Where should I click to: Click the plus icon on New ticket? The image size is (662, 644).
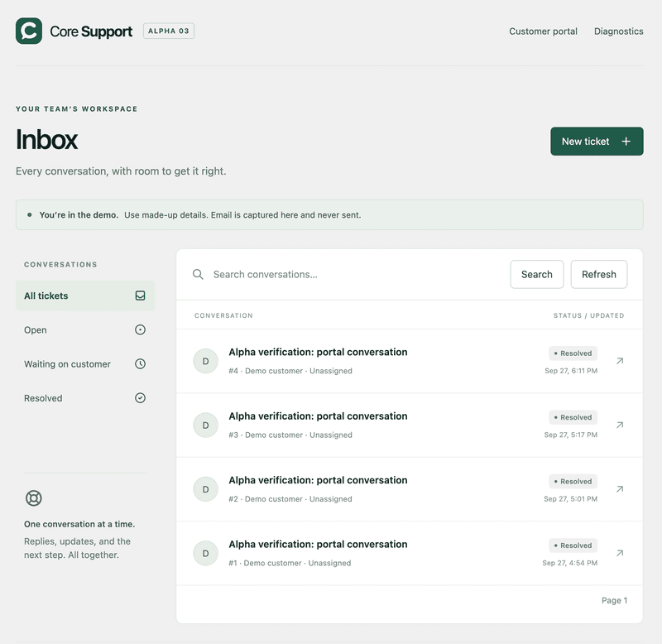(x=626, y=142)
